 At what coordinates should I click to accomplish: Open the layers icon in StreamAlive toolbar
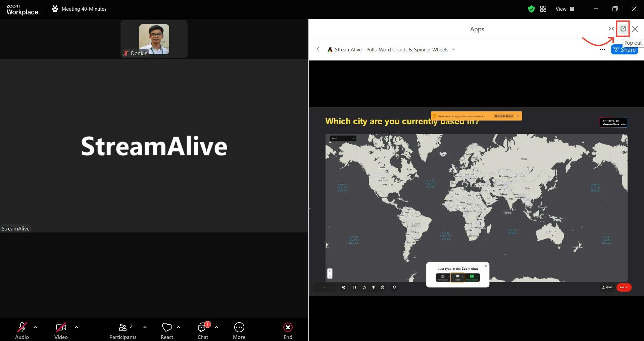[x=373, y=288]
